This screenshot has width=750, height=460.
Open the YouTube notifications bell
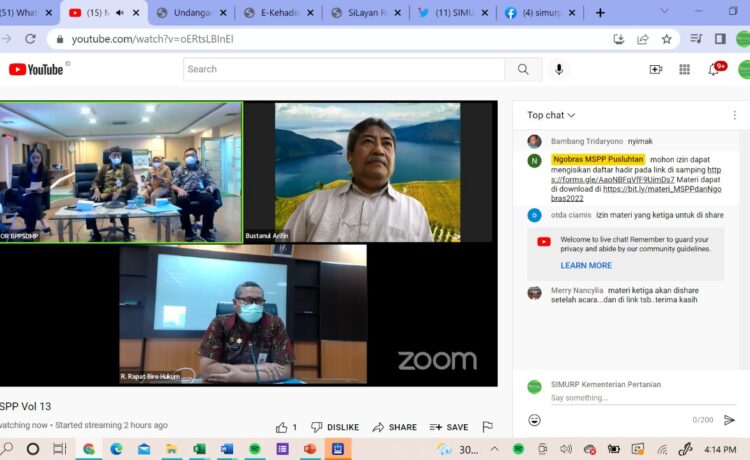pyautogui.click(x=714, y=69)
